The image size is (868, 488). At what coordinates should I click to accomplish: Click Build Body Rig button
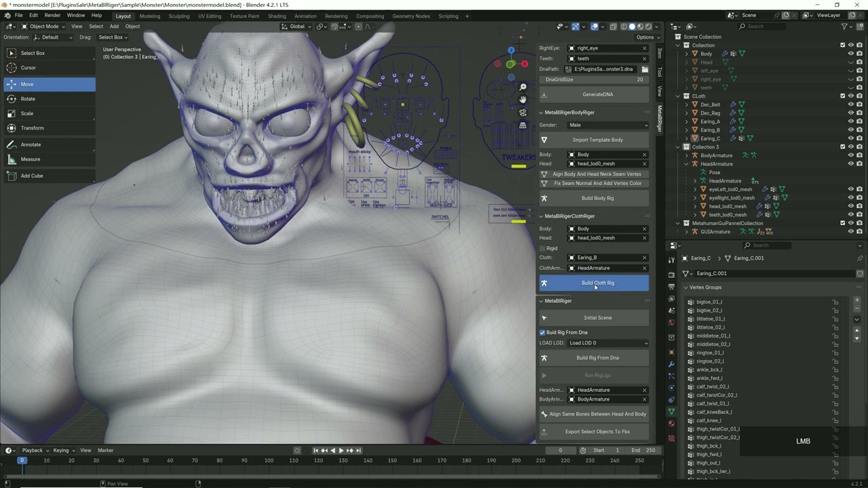click(x=594, y=198)
